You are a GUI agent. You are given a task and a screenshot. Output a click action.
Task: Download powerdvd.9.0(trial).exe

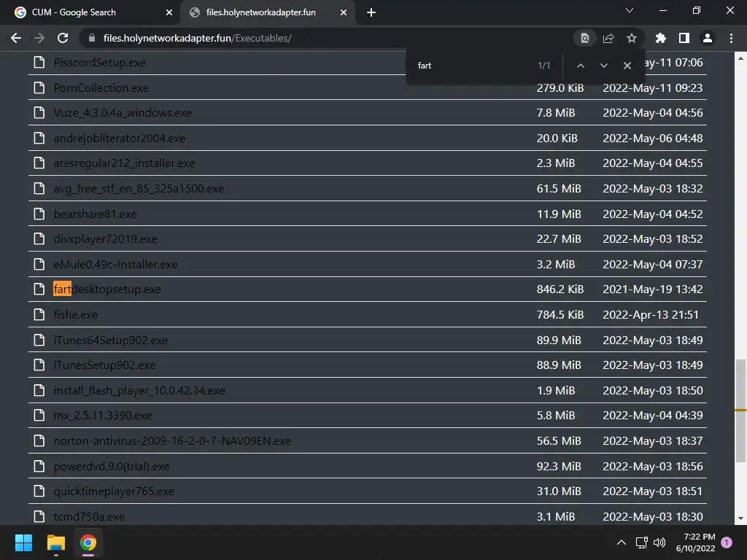tap(112, 466)
